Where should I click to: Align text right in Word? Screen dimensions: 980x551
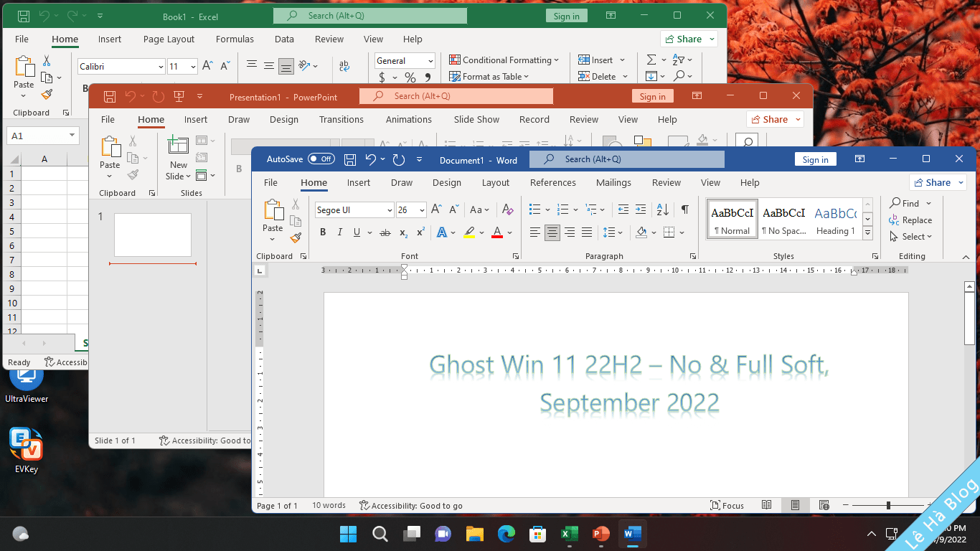click(x=570, y=232)
